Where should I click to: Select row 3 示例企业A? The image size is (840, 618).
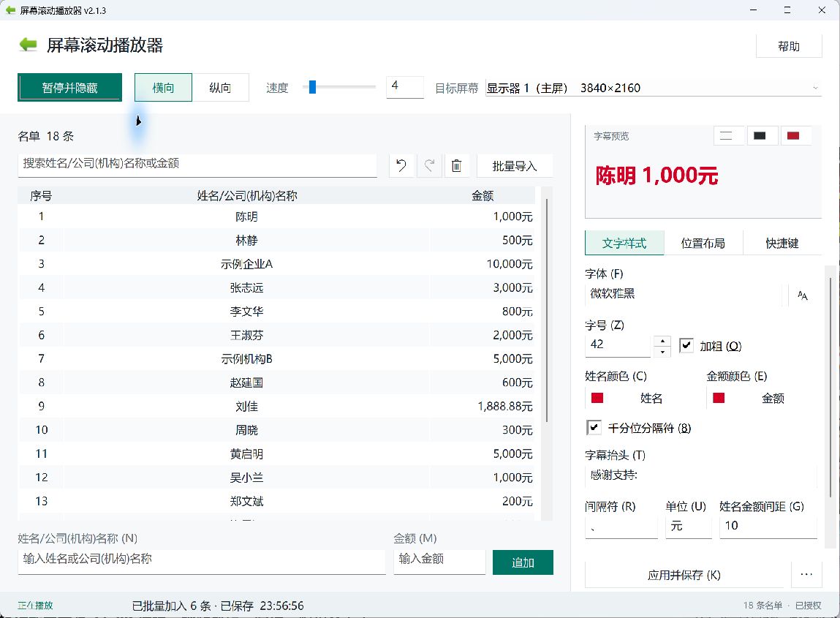click(x=276, y=264)
